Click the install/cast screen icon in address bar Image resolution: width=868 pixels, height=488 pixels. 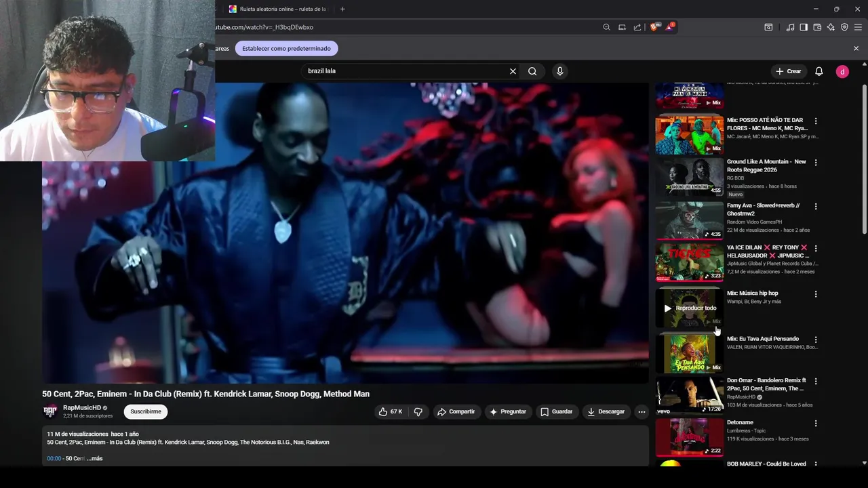pos(622,27)
